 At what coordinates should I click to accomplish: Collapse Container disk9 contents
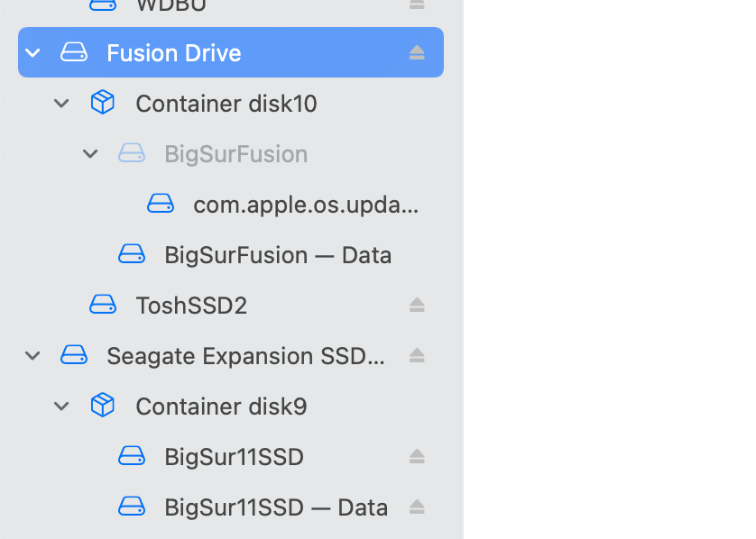coord(61,407)
